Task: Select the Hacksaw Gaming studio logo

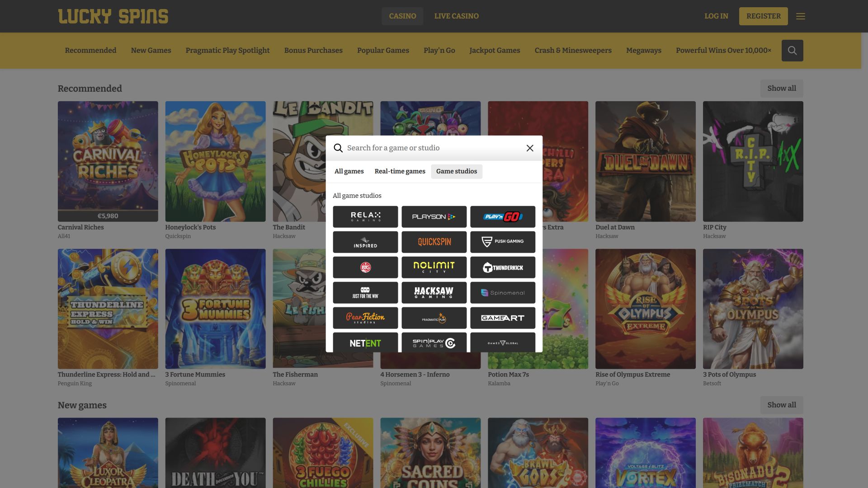Action: pos(434,293)
